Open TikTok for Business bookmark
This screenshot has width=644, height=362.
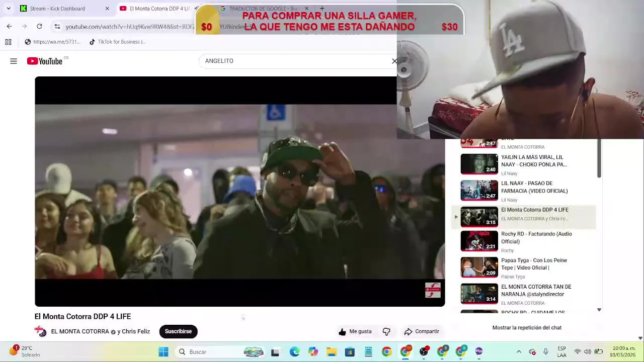coord(117,42)
